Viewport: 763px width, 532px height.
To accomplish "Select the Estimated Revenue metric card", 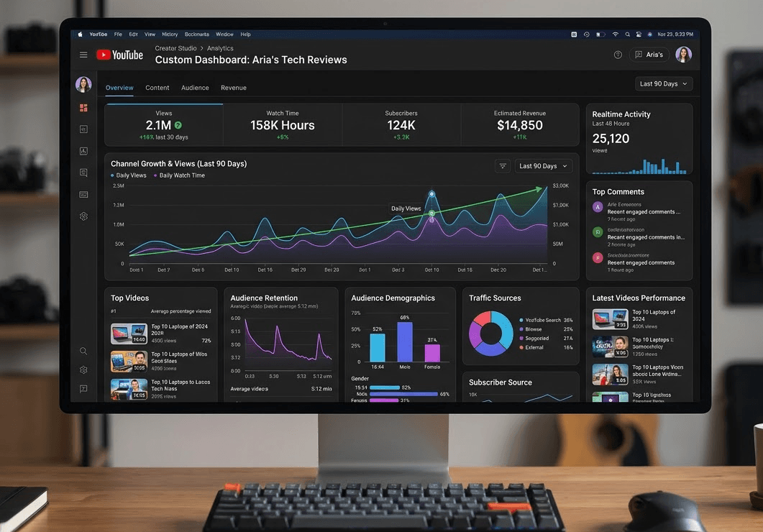I will pos(519,124).
